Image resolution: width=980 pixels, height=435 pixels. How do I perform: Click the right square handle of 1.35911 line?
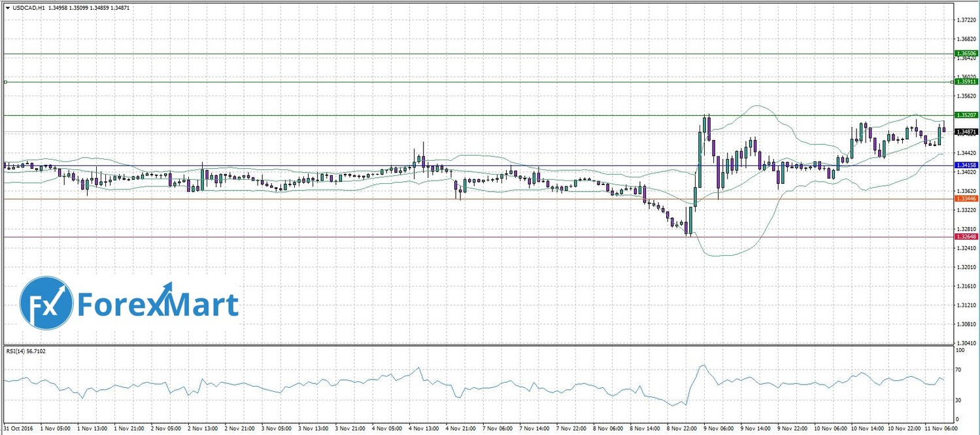(x=952, y=82)
